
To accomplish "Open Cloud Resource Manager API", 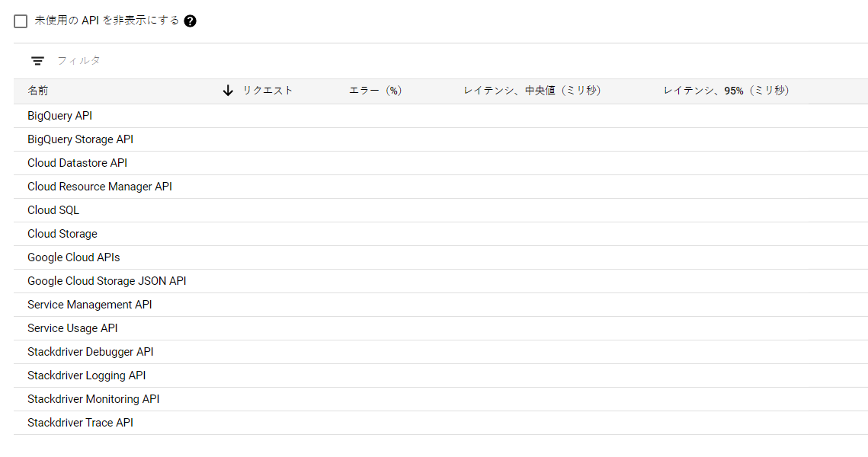I will point(99,187).
